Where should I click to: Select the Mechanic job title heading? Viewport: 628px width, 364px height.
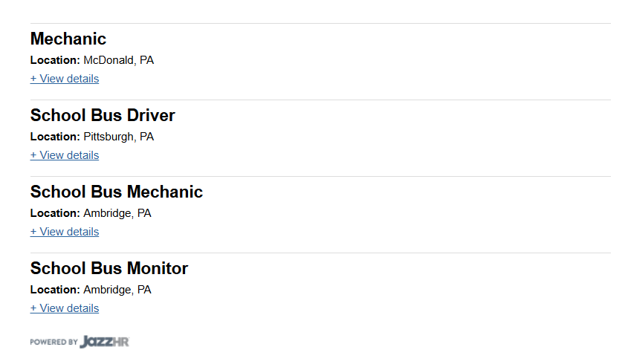point(68,39)
